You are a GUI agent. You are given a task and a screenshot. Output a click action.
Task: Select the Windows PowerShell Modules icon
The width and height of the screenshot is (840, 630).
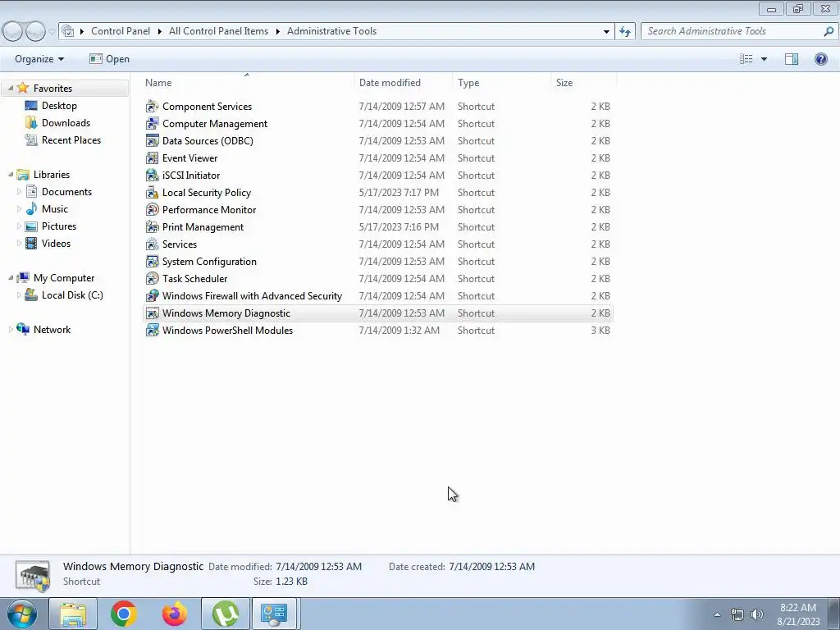152,330
